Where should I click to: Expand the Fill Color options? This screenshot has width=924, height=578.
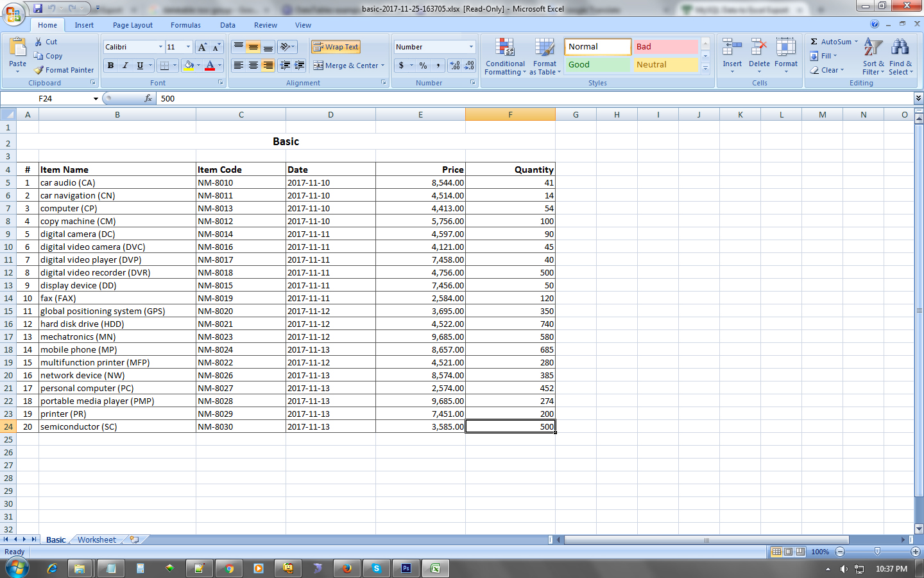pos(199,66)
